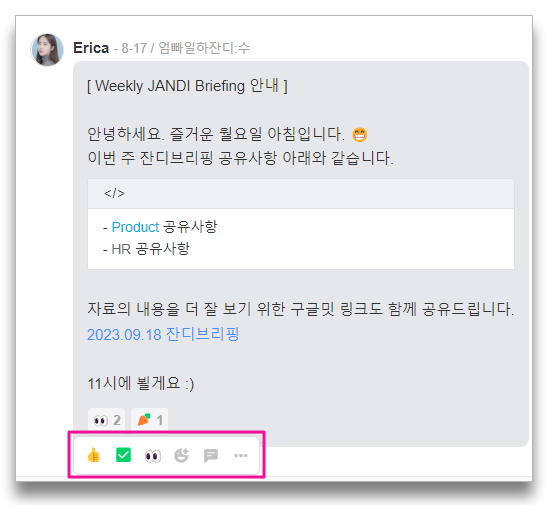Open the add emoji reaction picker
Screen dimensions: 545x505
(x=181, y=455)
